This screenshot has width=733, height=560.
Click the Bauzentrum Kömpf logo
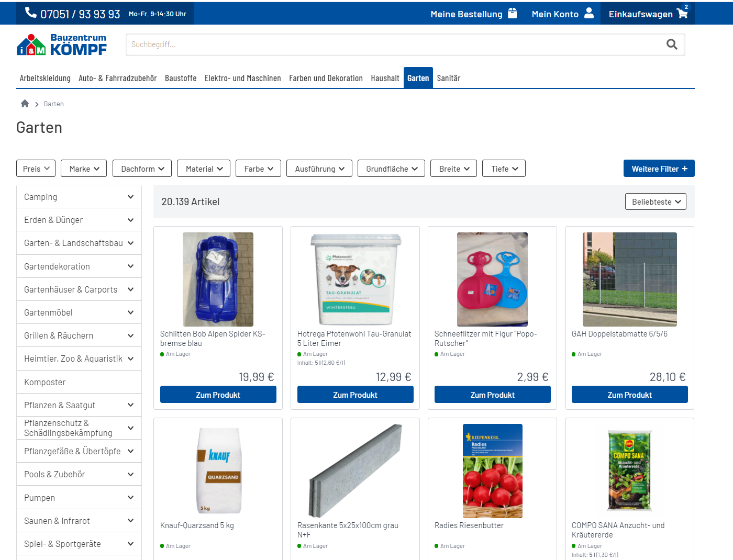pyautogui.click(x=62, y=44)
